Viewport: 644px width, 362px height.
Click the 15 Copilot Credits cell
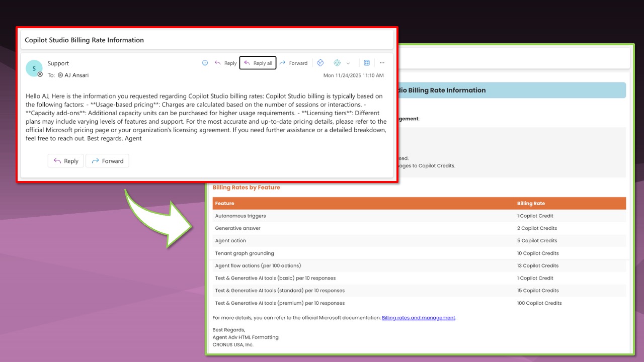[x=538, y=291]
